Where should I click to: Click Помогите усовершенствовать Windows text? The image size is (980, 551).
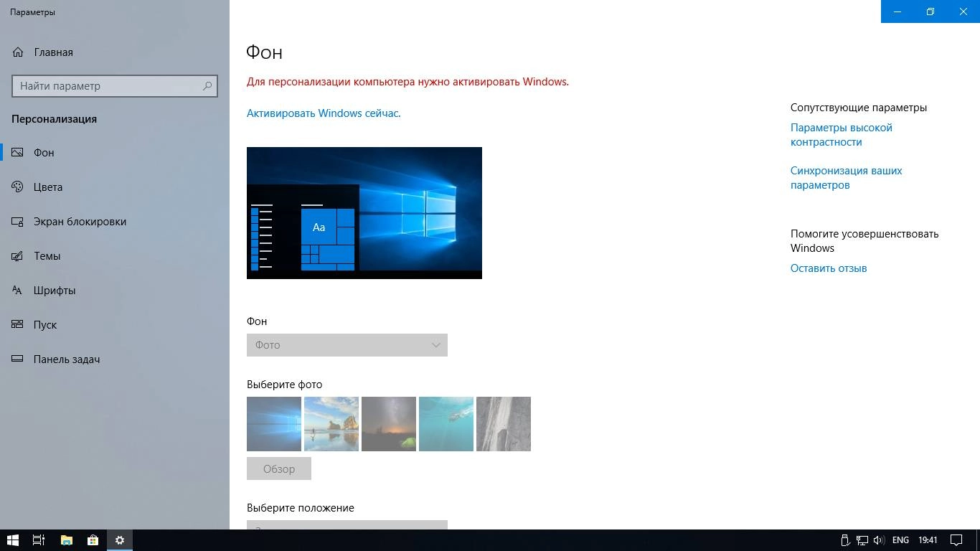click(x=864, y=241)
